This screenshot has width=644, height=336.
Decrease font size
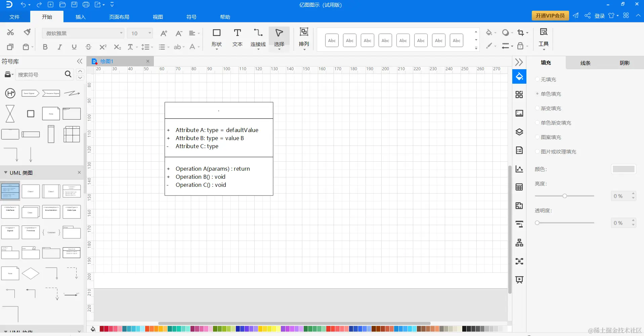179,33
